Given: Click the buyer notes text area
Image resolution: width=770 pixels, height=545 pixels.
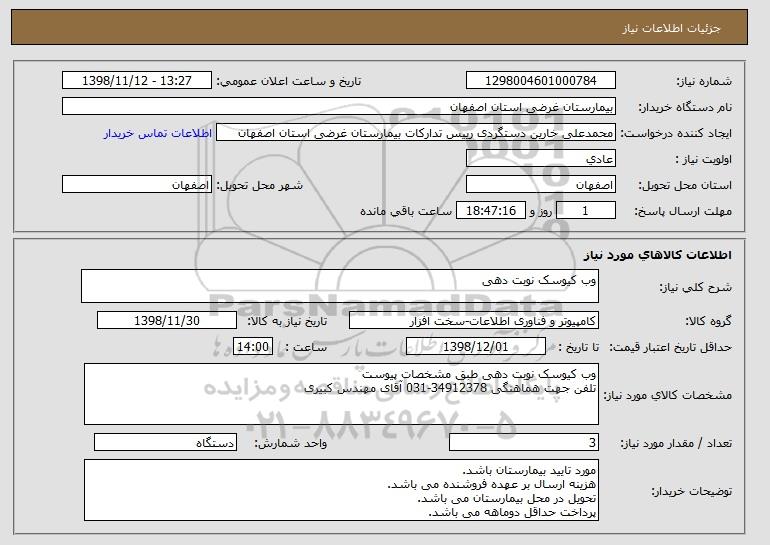Looking at the screenshot, I should tap(341, 490).
